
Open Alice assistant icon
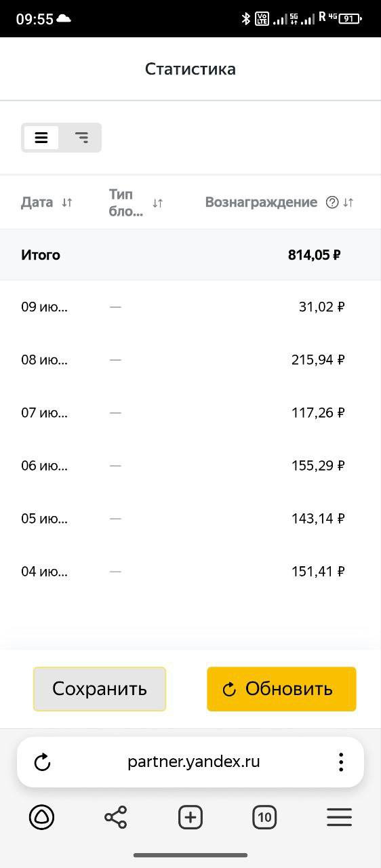click(41, 818)
